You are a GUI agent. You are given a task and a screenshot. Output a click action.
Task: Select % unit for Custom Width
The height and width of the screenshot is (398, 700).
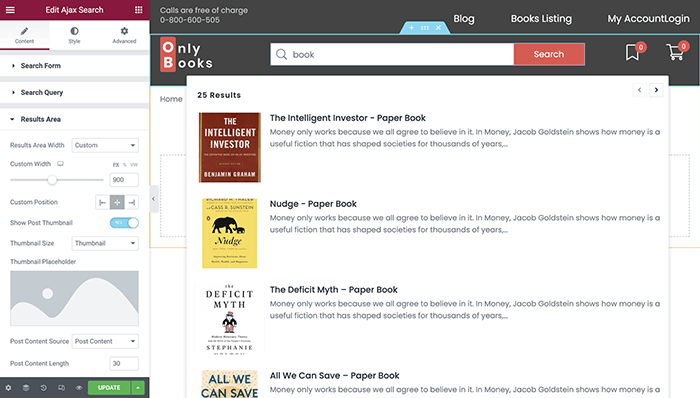tap(125, 165)
